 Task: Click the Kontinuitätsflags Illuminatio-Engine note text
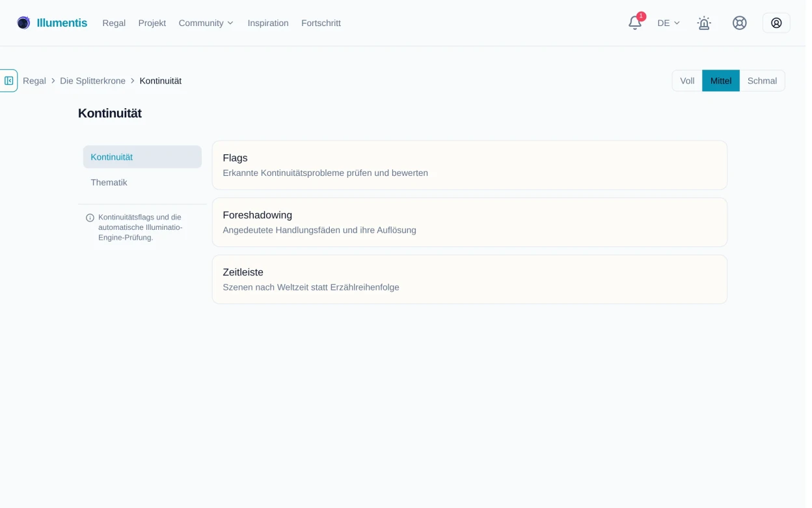141,227
